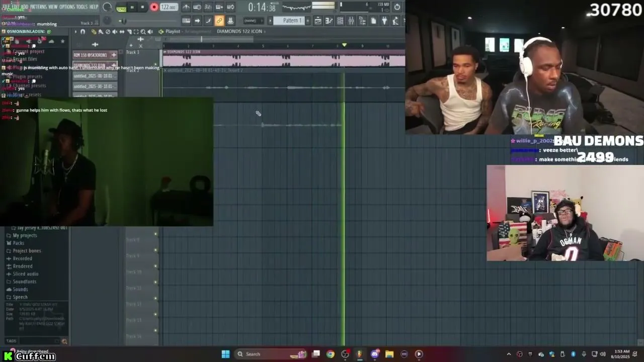Select the Playlist draw pencil tool
Image resolution: width=644 pixels, height=362 pixels.
(x=94, y=32)
